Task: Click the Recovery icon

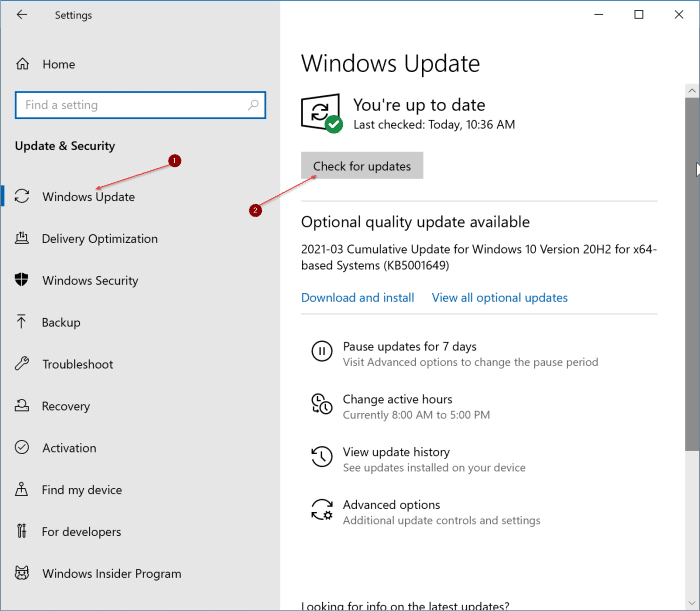Action: [x=22, y=406]
